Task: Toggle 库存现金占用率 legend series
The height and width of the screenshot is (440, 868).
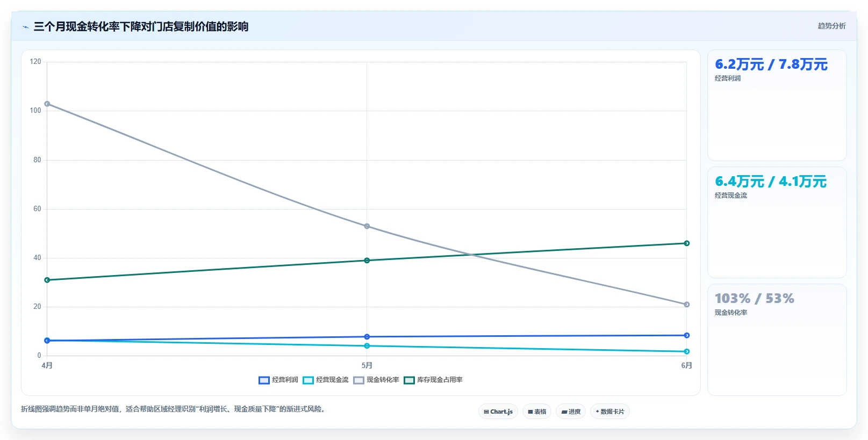Action: tap(433, 380)
